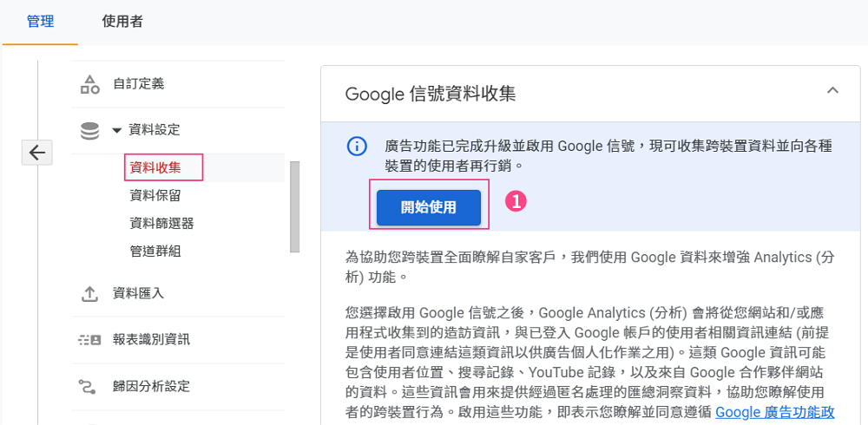The image size is (868, 425).
Task: Click the 歸因分析設定 path icon
Action: tap(89, 386)
